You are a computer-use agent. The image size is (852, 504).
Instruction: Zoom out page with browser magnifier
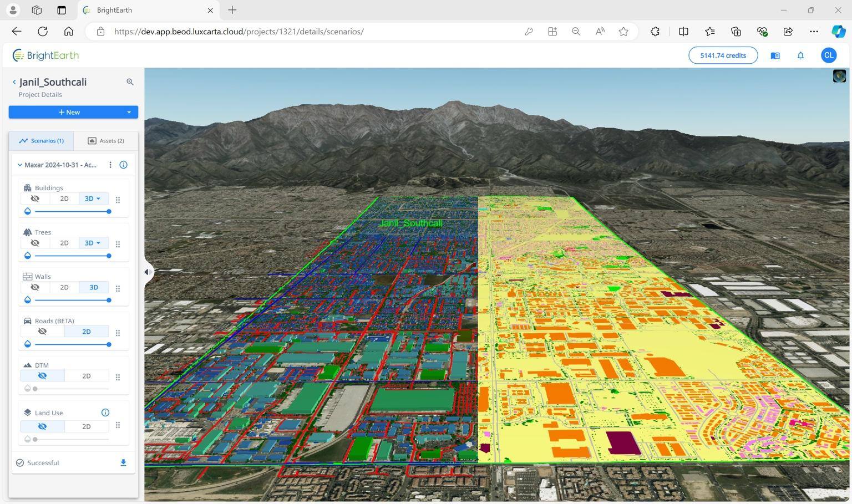click(x=576, y=32)
